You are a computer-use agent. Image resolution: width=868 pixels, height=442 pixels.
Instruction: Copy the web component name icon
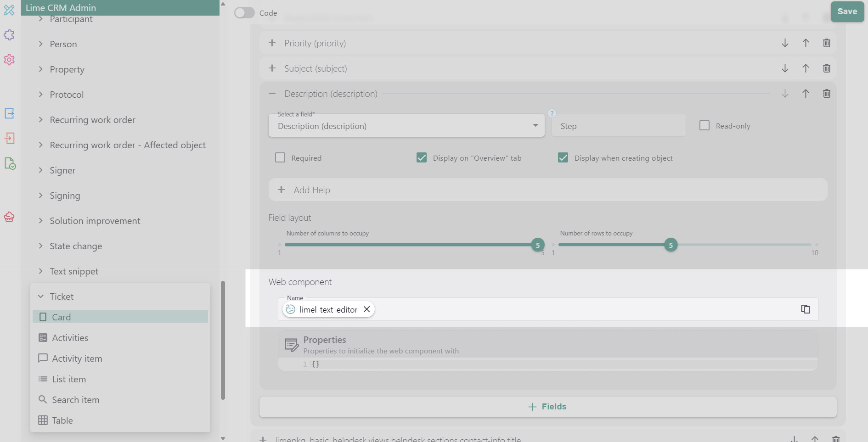[806, 309]
